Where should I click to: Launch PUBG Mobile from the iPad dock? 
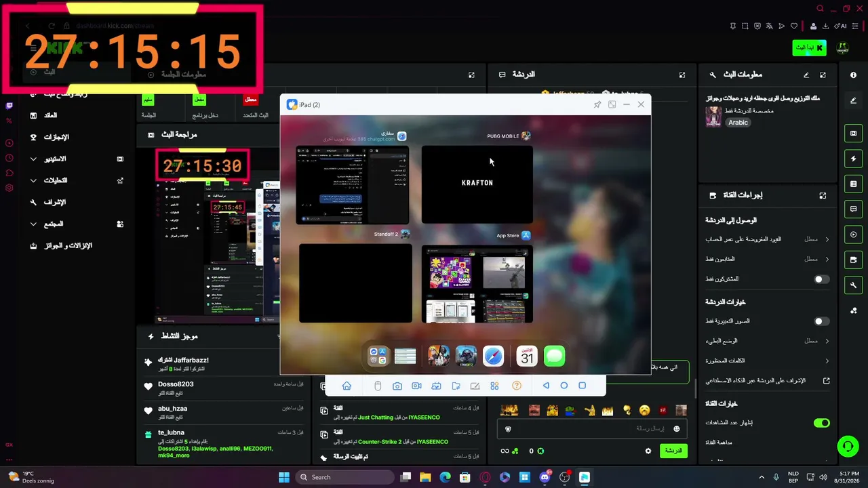coord(439,356)
